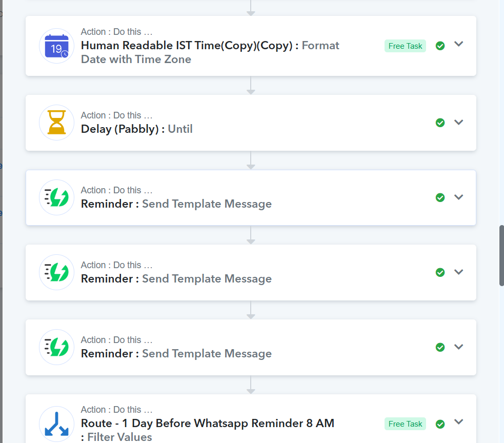The height and width of the screenshot is (443, 504).
Task: Expand the second Reminder step chevron
Action: [459, 272]
